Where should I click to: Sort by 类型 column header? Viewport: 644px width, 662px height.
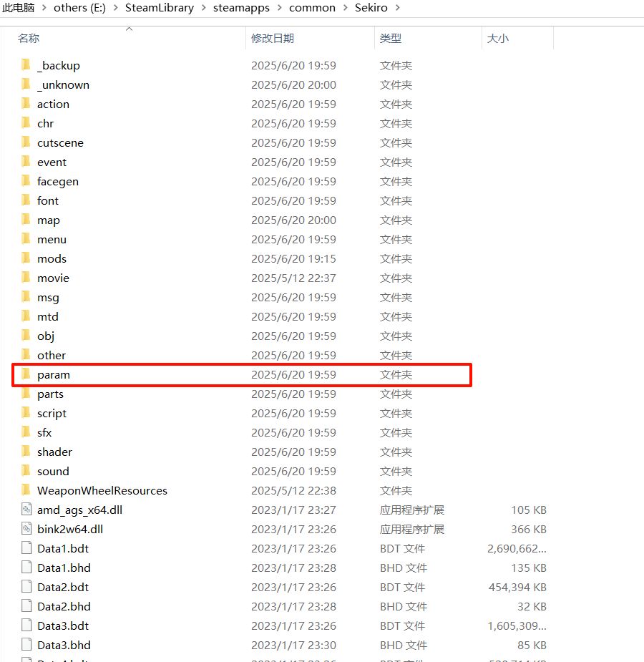point(391,39)
